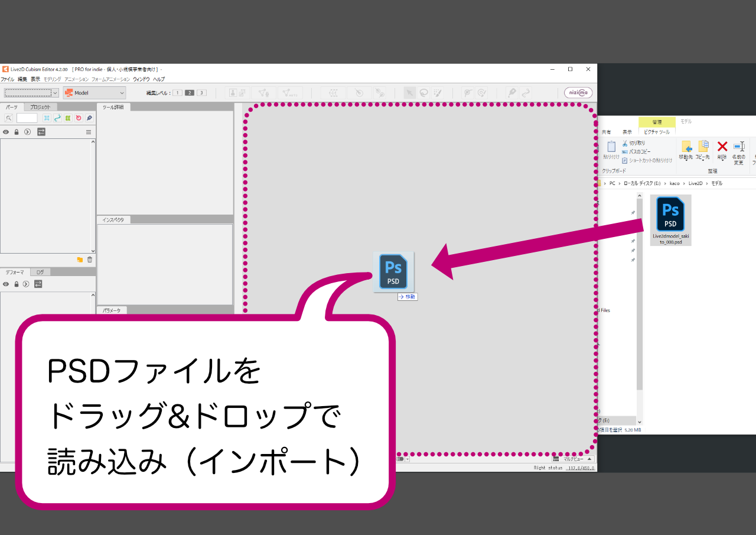Click the deformer pair toolbar icon
756x535 pixels.
click(x=380, y=93)
